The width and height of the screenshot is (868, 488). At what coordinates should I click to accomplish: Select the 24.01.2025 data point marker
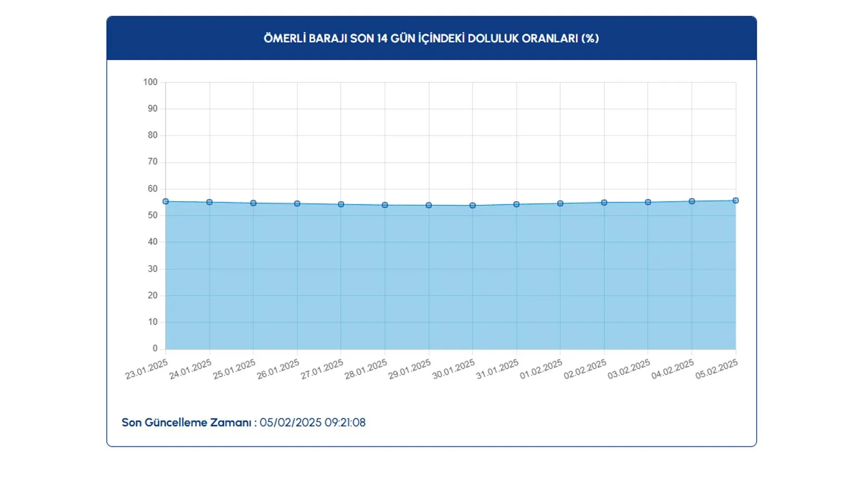209,202
